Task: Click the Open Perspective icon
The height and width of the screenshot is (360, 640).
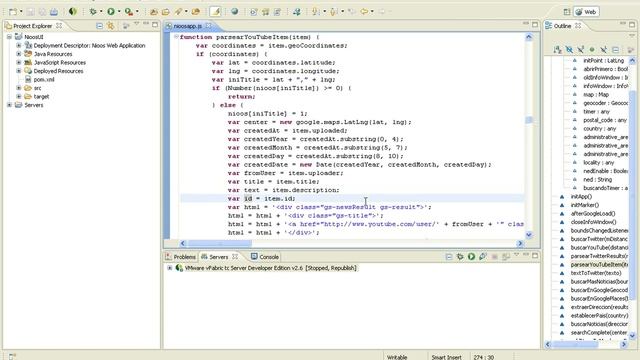Action: pyautogui.click(x=567, y=12)
